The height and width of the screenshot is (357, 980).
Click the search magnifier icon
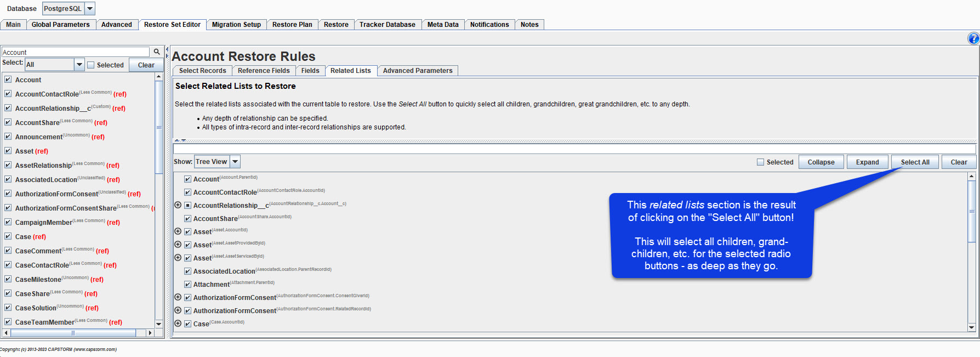tap(157, 52)
